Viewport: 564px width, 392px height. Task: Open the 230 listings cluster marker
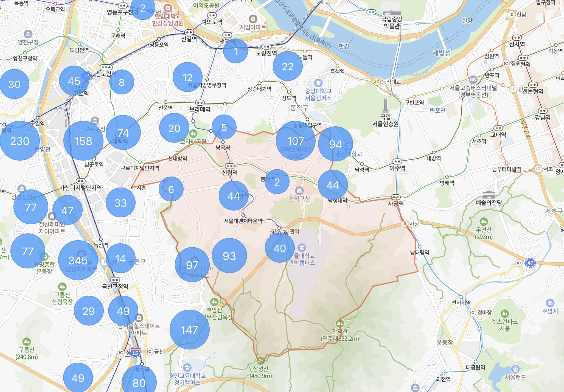20,141
